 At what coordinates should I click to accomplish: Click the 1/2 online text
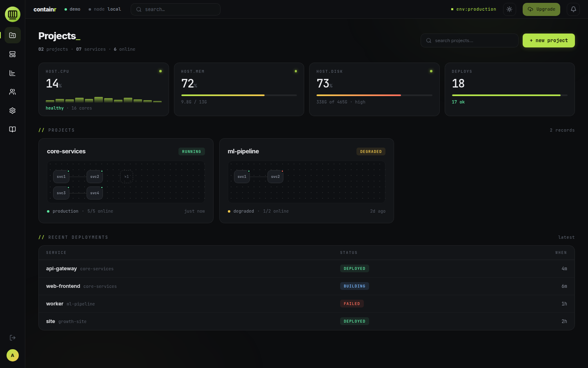(x=276, y=211)
